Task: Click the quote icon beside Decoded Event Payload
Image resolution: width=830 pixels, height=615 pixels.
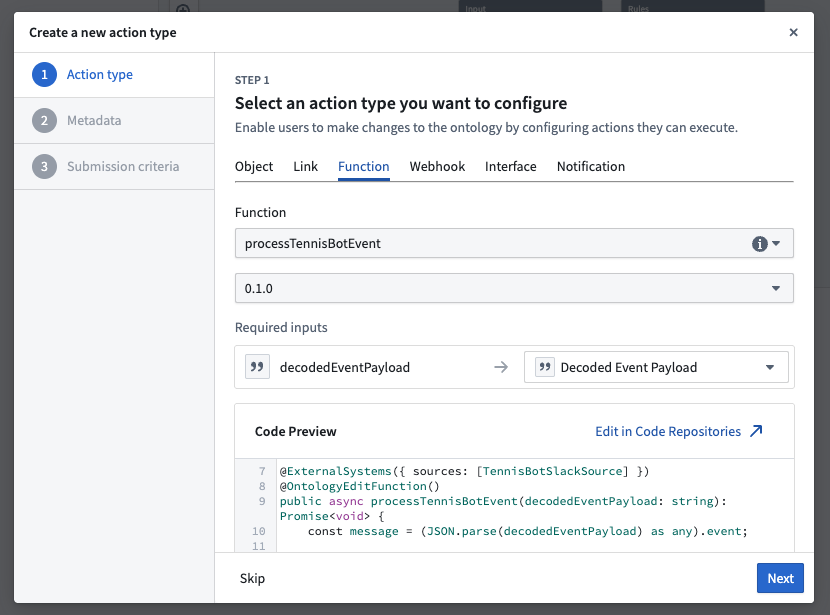Action: click(x=543, y=366)
